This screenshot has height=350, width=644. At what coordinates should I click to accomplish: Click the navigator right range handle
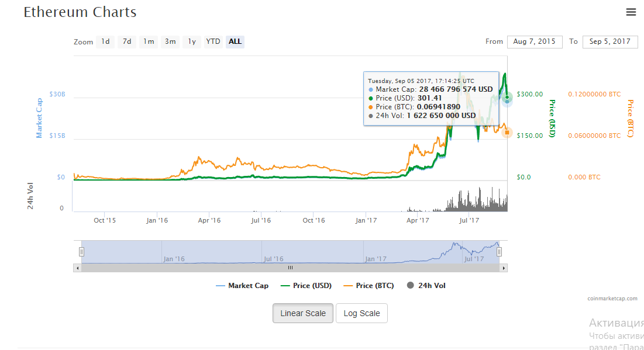tap(499, 252)
